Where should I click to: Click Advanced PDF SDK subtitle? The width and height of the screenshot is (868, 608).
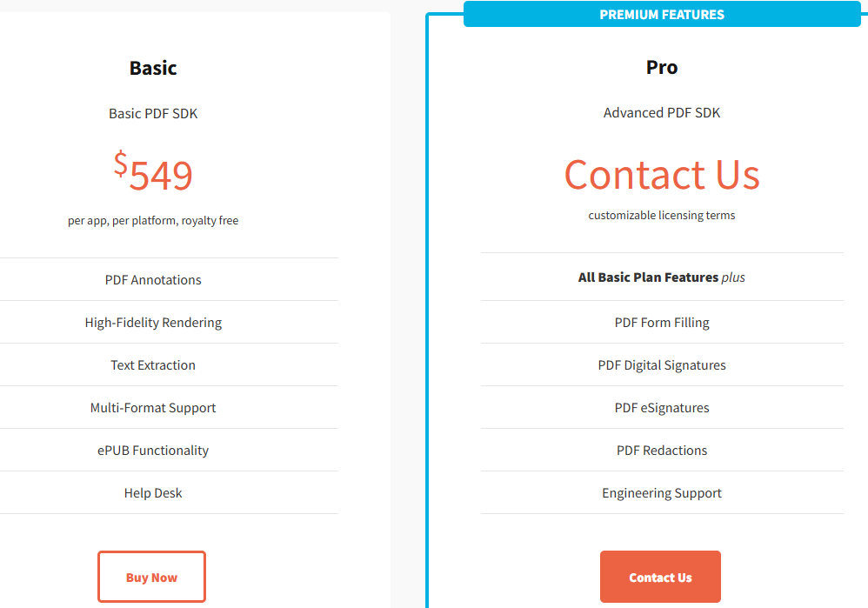662,113
